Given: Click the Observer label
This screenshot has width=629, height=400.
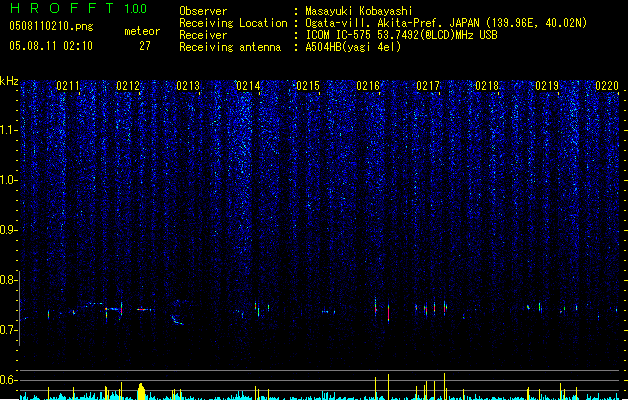Looking at the screenshot, I should (203, 11).
